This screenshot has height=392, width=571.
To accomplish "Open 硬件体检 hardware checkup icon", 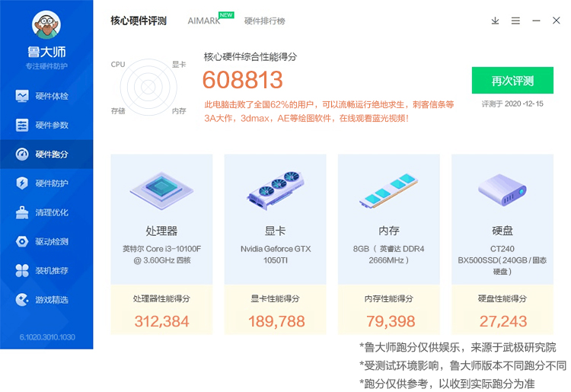I will click(22, 96).
